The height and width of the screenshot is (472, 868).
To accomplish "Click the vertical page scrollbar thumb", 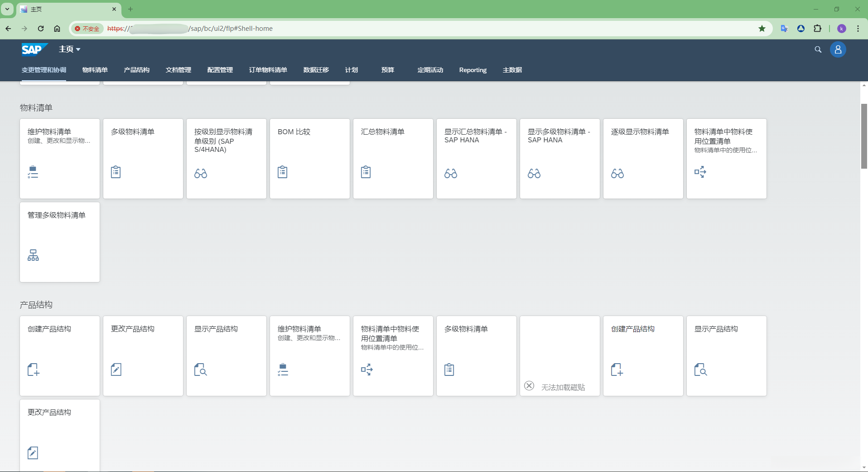I will (x=864, y=136).
